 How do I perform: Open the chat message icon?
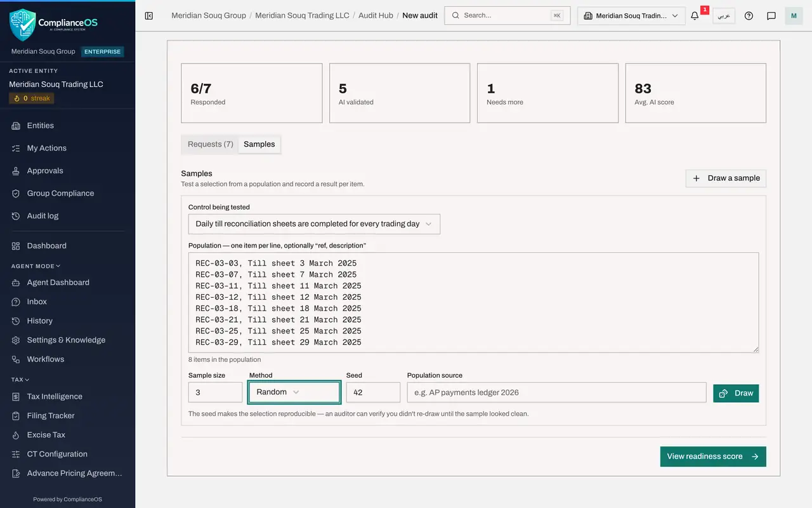771,16
